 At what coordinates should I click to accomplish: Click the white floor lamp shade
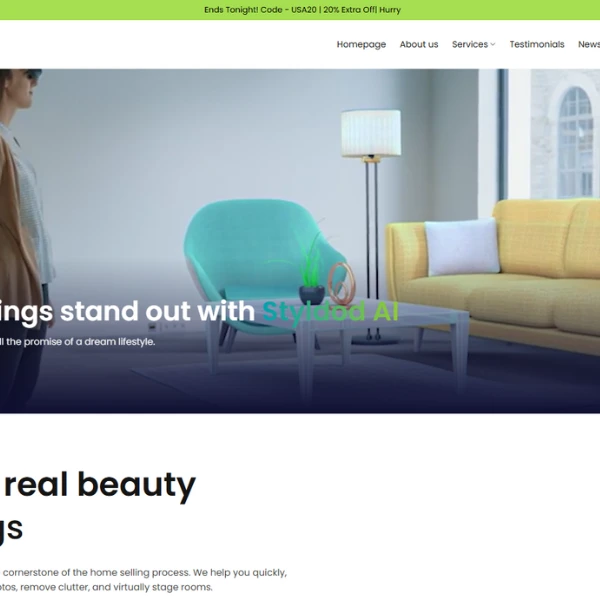371,133
